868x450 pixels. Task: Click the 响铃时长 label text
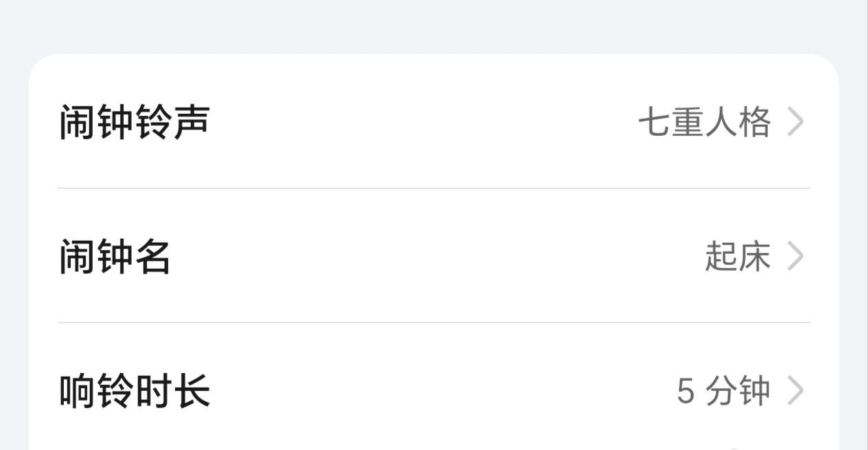click(135, 391)
